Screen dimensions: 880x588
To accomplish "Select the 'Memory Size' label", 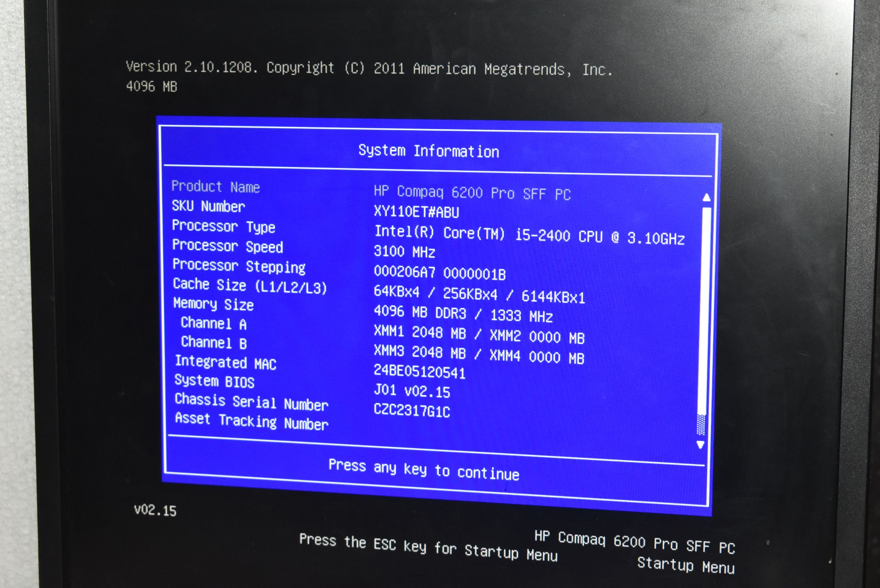I will 213,304.
